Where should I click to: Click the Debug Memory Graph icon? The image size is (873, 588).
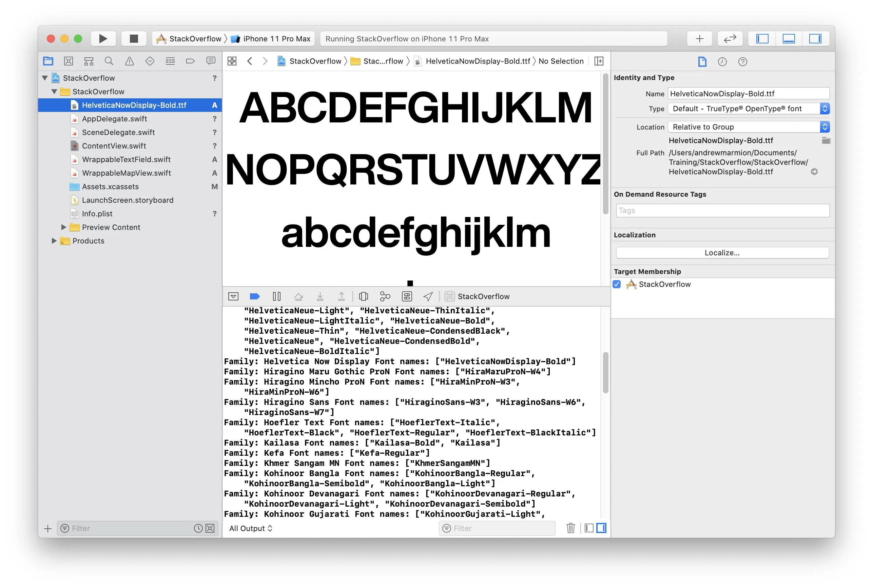[385, 297]
